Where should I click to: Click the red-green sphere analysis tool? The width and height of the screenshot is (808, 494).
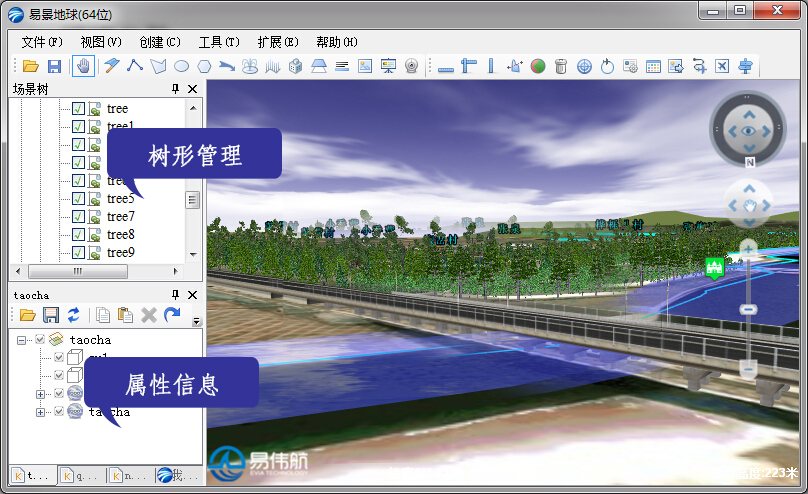point(538,66)
